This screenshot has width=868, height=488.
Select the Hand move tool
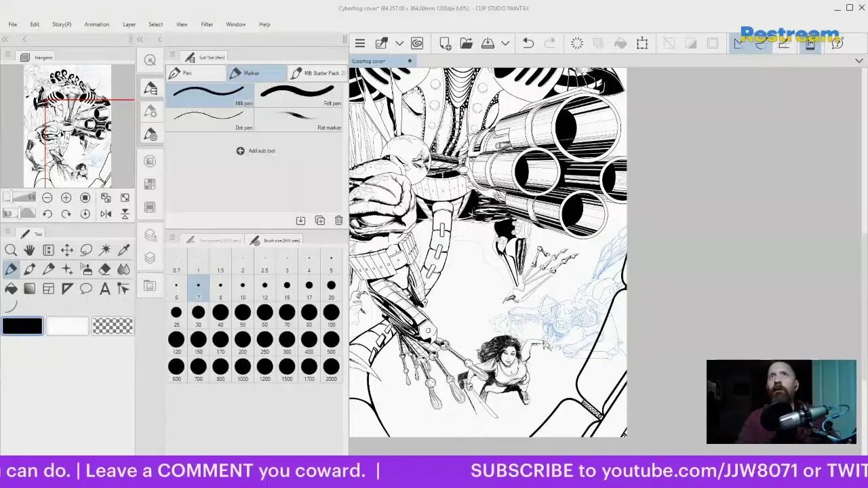coord(29,250)
